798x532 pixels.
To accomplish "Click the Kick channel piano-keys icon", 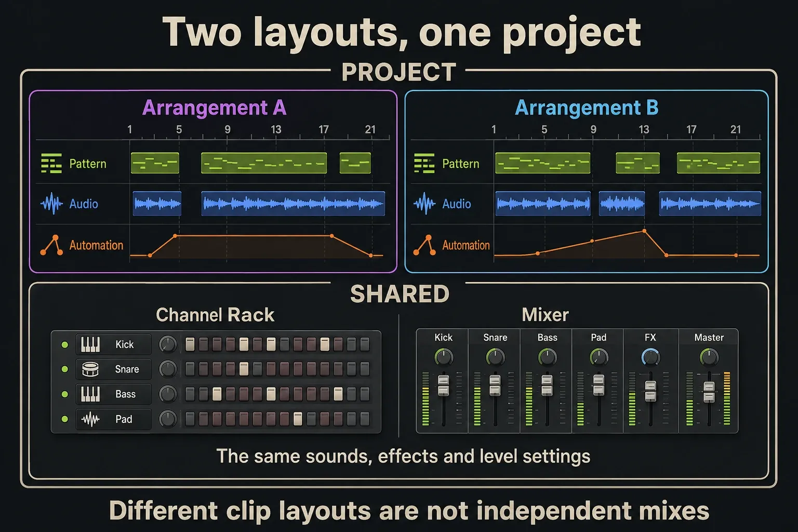I will click(x=90, y=344).
